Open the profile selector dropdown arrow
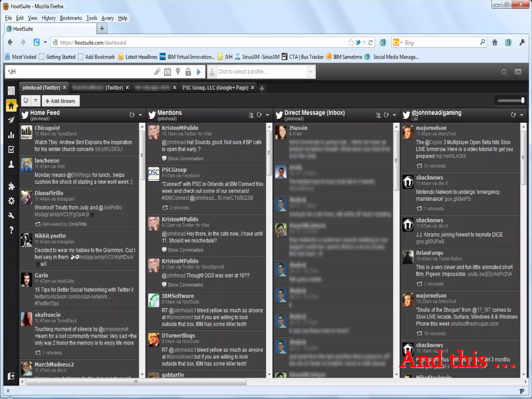 pyautogui.click(x=310, y=72)
